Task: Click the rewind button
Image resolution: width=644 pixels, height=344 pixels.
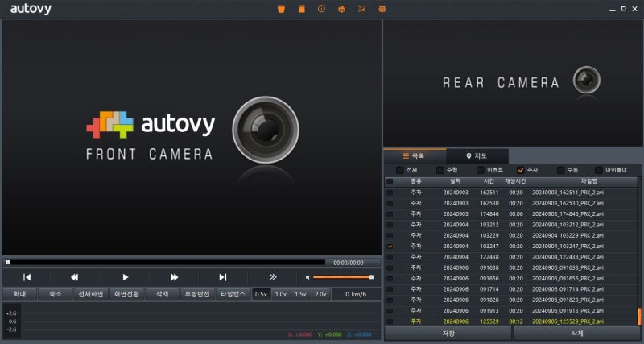Action: point(74,277)
